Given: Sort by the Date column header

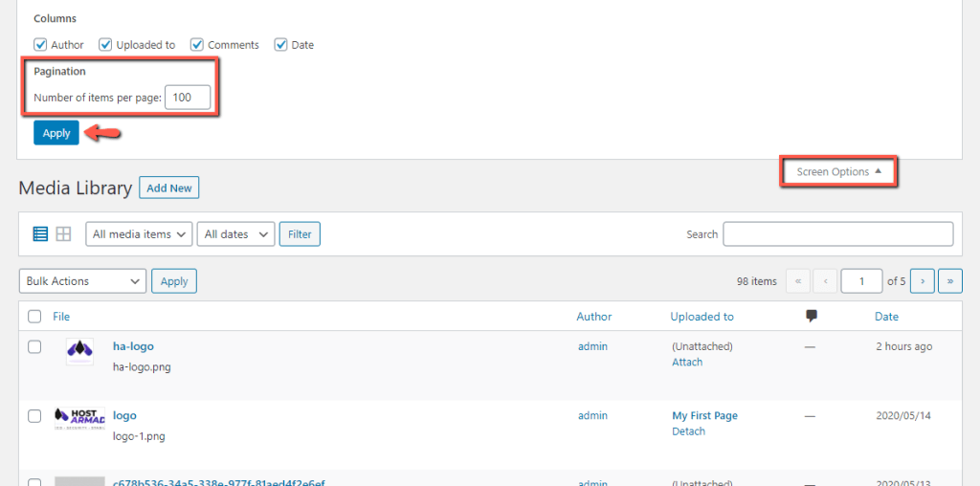Looking at the screenshot, I should coord(886,317).
